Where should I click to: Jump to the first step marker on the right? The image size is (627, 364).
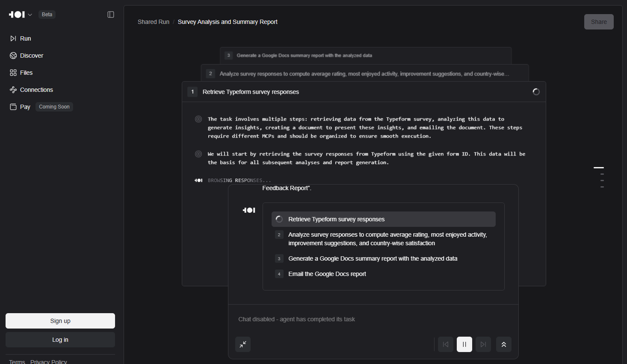599,167
